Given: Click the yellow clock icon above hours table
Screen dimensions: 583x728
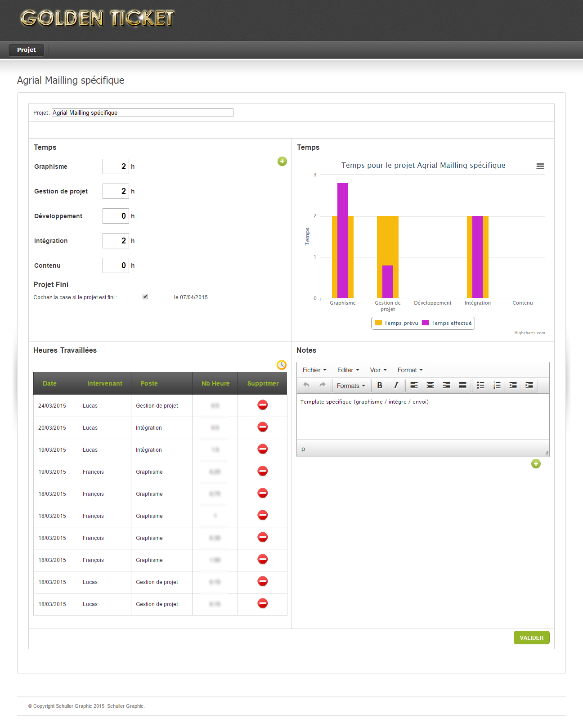Looking at the screenshot, I should pos(282,365).
